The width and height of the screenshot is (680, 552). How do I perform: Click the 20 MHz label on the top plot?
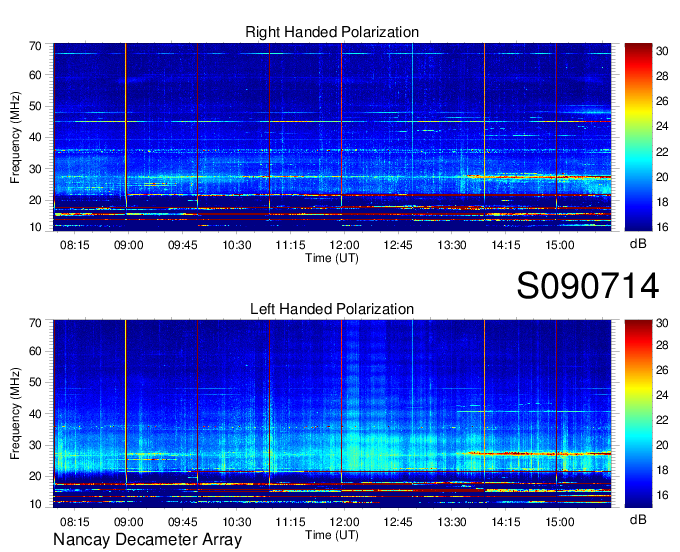pos(35,200)
